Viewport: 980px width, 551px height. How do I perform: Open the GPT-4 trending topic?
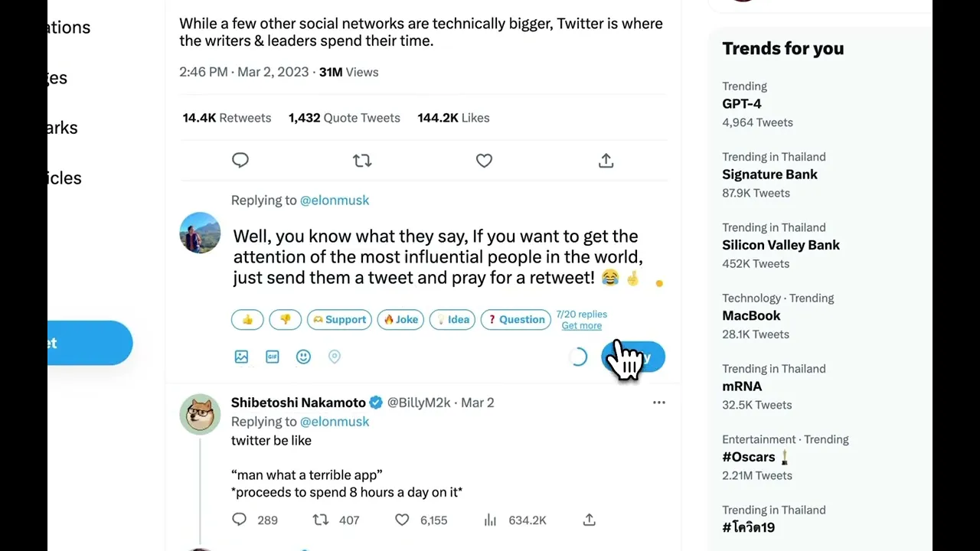click(x=741, y=104)
